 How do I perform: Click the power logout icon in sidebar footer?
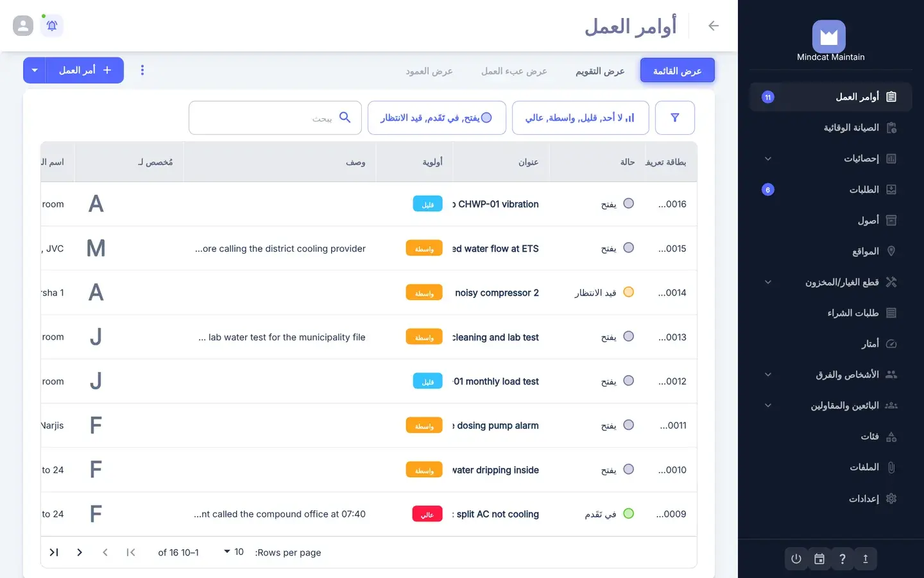796,559
